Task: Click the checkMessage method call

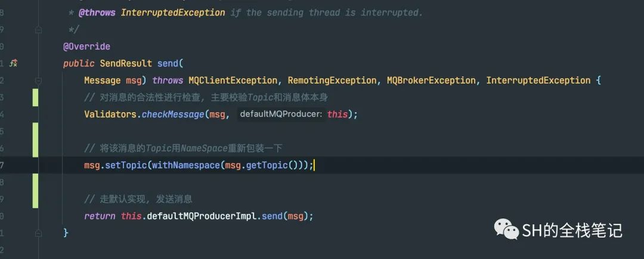Action: 172,115
